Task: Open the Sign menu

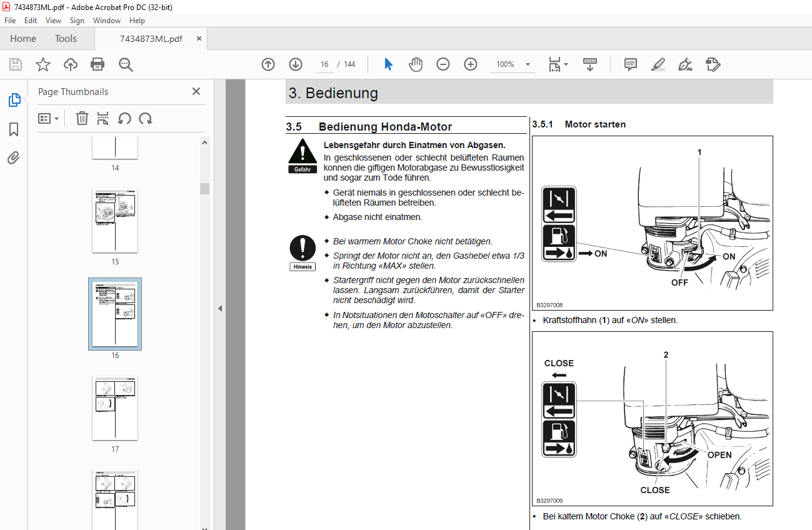Action: (x=77, y=21)
